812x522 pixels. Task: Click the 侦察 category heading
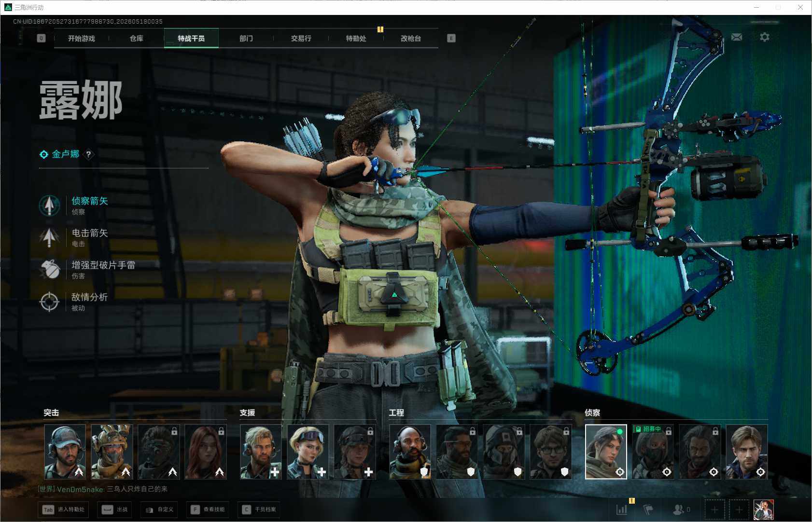click(x=592, y=412)
